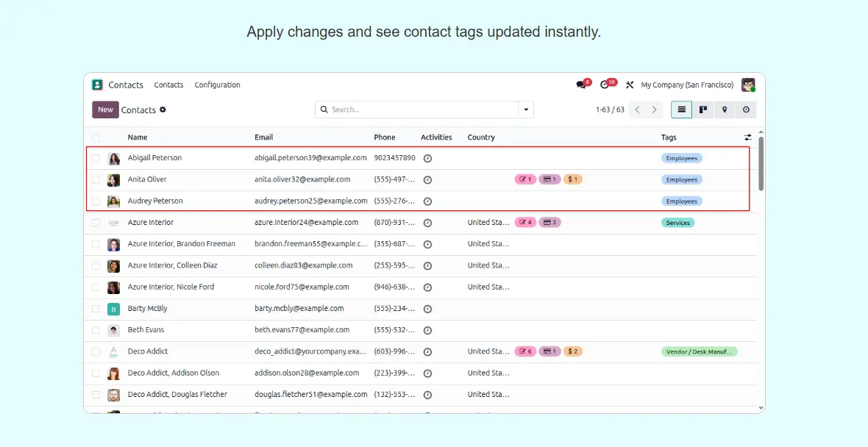Open the messages chat bubble icon
The image size is (868, 447).
point(581,85)
